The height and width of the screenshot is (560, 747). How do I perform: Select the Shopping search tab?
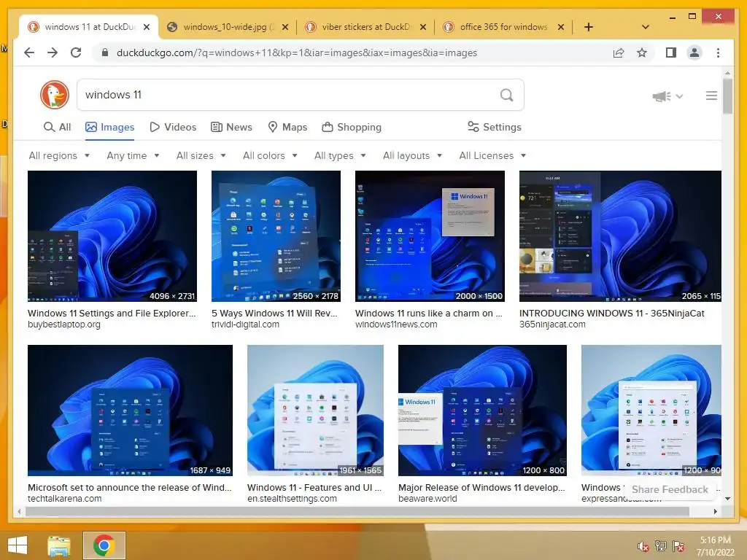tap(352, 127)
